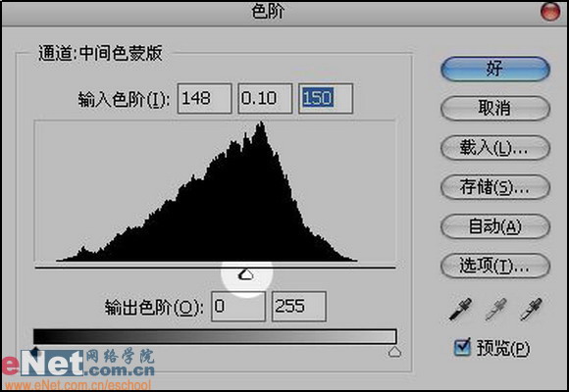569x392 pixels.
Task: Click the white output levels slider handle
Action: [x=394, y=352]
